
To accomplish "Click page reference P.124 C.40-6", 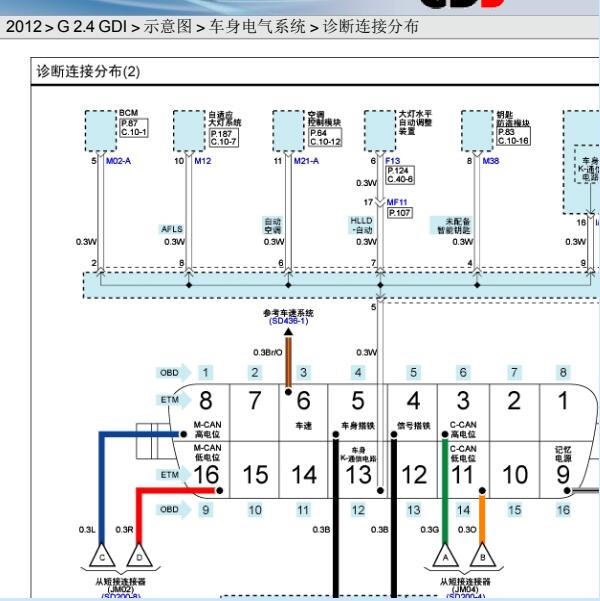I will coord(400,175).
